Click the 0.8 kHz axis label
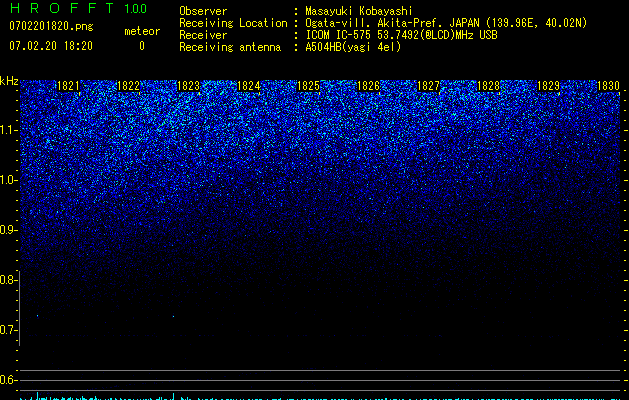Image resolution: width=629 pixels, height=400 pixels. (x=8, y=280)
